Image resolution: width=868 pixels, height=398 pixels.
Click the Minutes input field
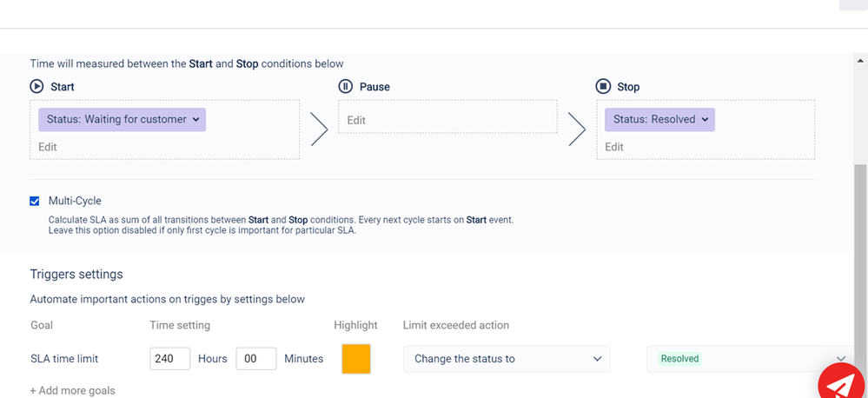point(255,359)
